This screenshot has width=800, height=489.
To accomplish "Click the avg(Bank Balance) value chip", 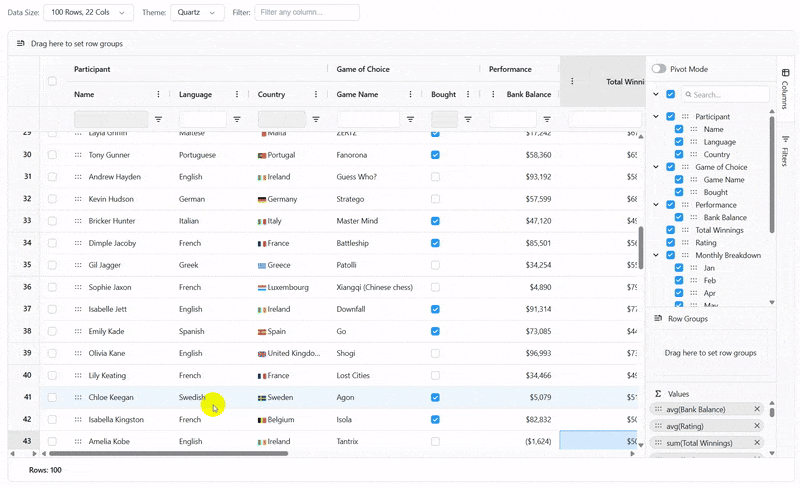I will [x=707, y=409].
